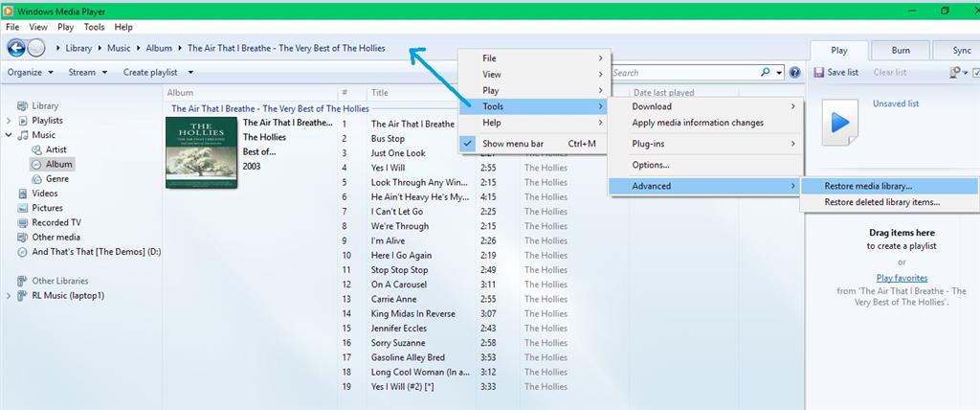Viewport: 980px width, 410px height.
Task: Switch to the Burn tab
Action: [x=900, y=51]
